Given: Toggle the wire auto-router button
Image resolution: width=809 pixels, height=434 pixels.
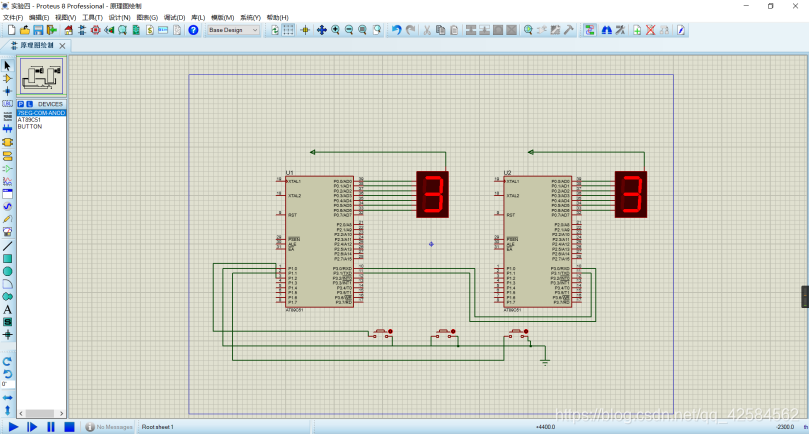Looking at the screenshot, I should 589,30.
